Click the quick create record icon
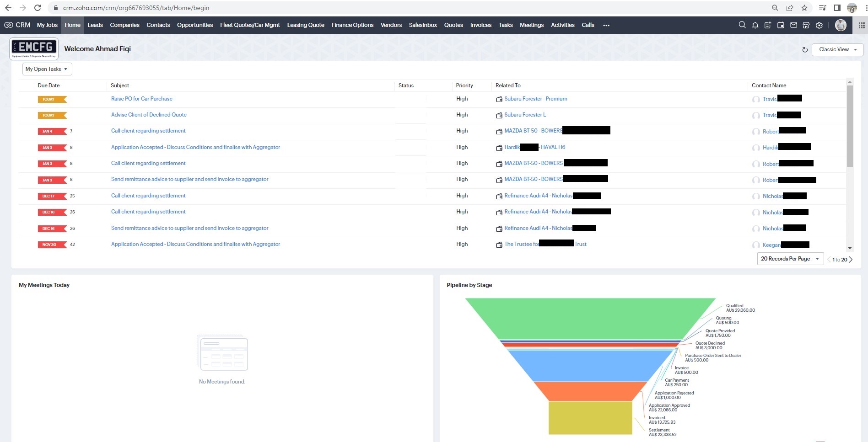This screenshot has height=442, width=868. point(768,25)
